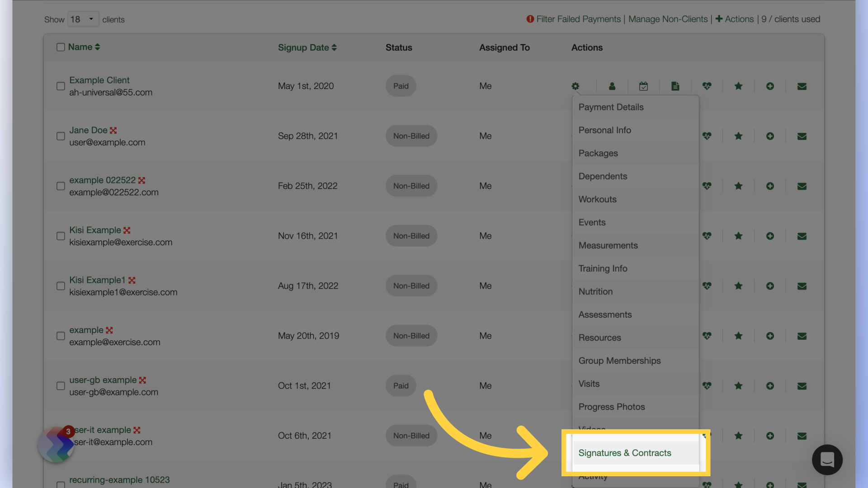Check the Jane Doe row checkbox
The height and width of the screenshot is (488, 868).
pos(61,136)
